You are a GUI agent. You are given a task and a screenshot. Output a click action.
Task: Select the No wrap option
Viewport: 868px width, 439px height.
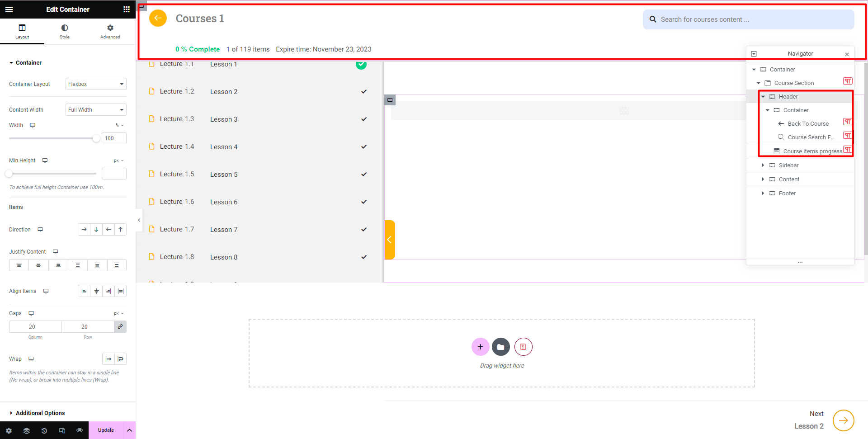[x=108, y=359]
